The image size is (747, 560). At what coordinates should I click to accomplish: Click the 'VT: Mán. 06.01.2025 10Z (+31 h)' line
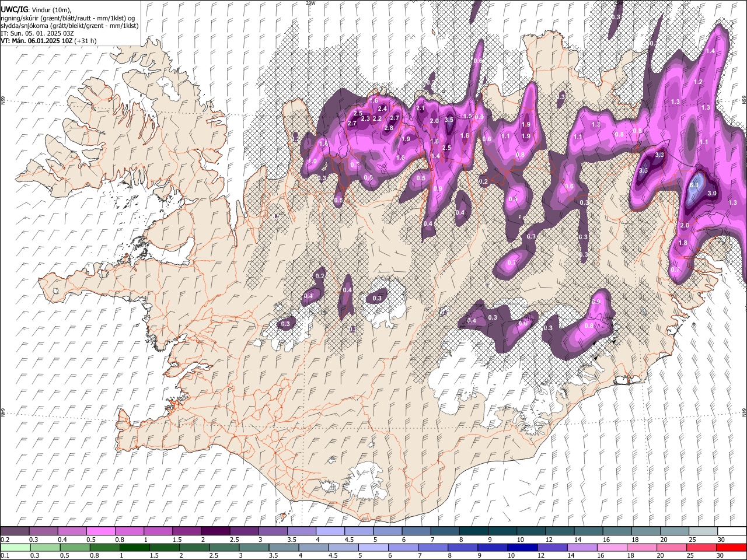click(48, 41)
